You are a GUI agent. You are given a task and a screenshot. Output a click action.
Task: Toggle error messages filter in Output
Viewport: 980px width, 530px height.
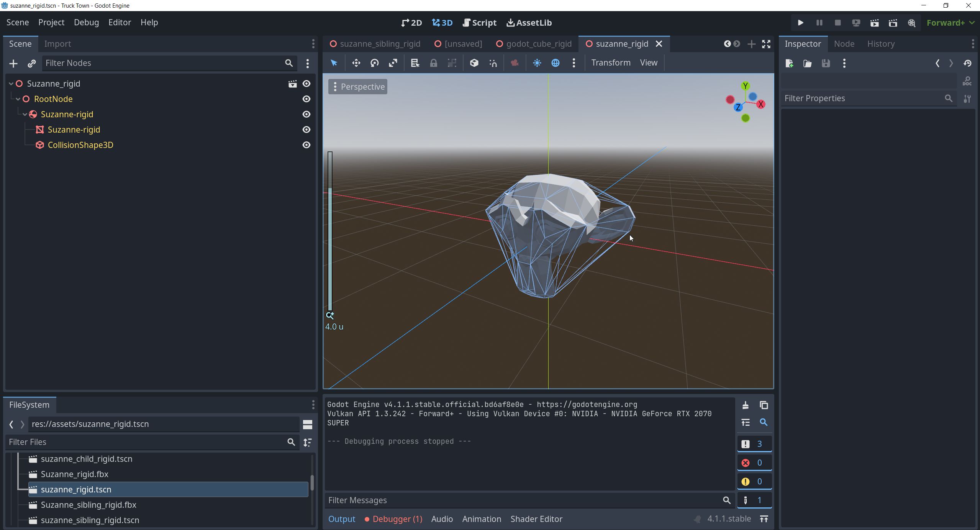(x=754, y=463)
